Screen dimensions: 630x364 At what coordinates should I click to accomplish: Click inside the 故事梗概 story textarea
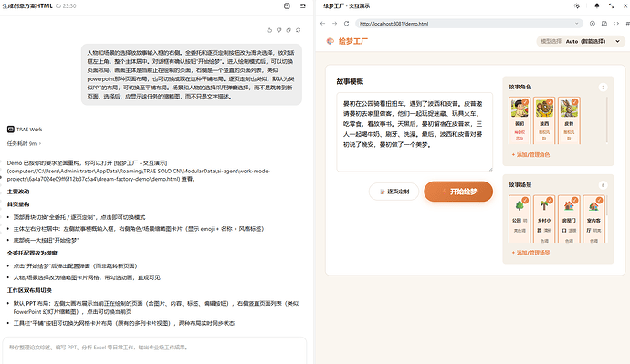415,132
